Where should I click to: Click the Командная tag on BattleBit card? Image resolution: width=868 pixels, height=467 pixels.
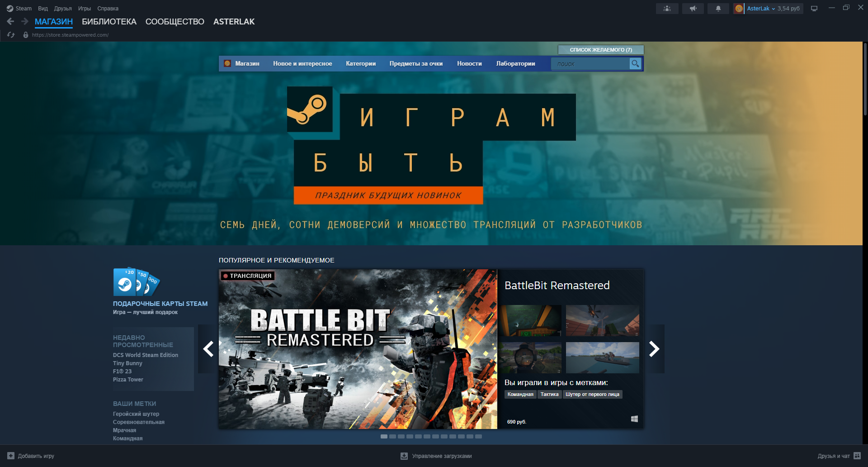(520, 395)
